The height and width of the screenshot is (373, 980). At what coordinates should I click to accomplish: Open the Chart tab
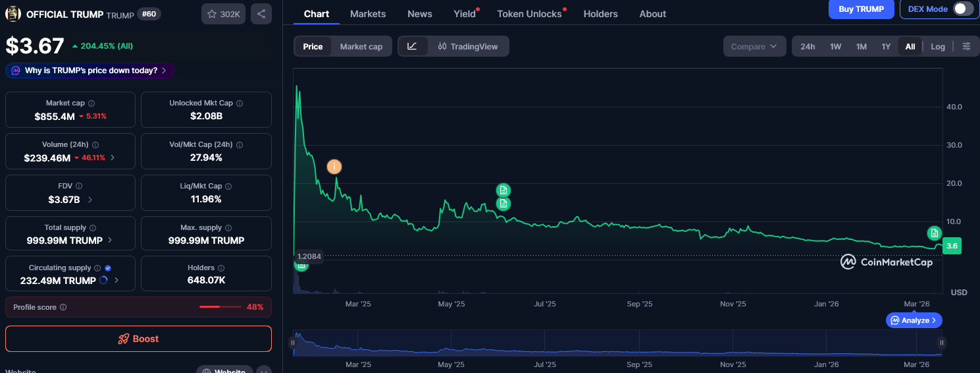click(x=317, y=13)
